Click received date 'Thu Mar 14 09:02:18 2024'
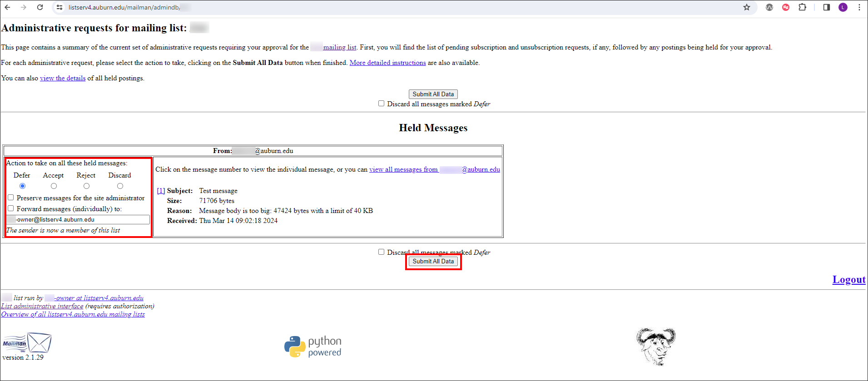The height and width of the screenshot is (381, 868). [x=238, y=221]
